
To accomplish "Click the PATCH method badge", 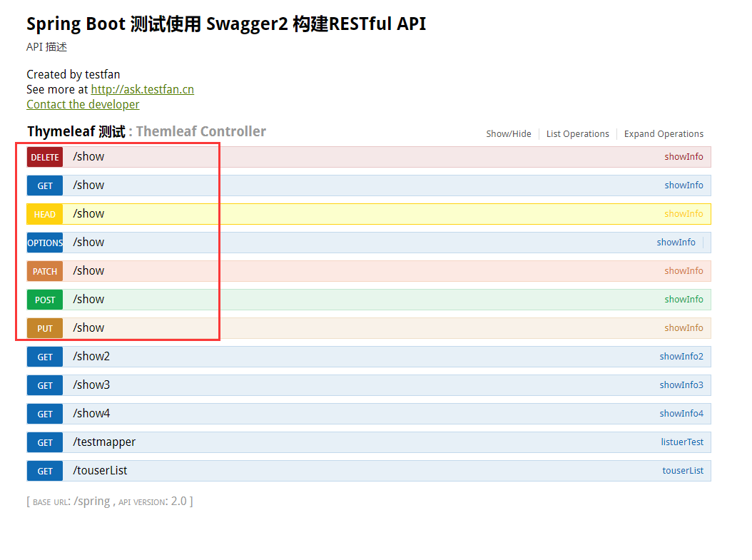I will click(x=45, y=271).
